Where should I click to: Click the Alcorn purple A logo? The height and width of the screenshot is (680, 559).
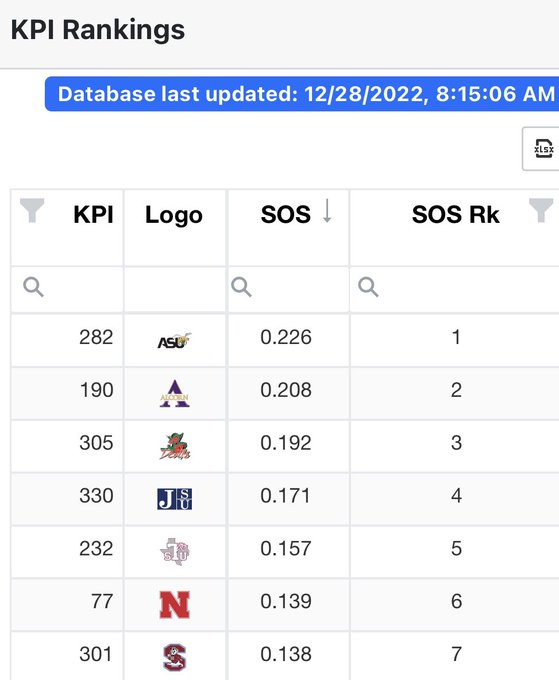(174, 394)
